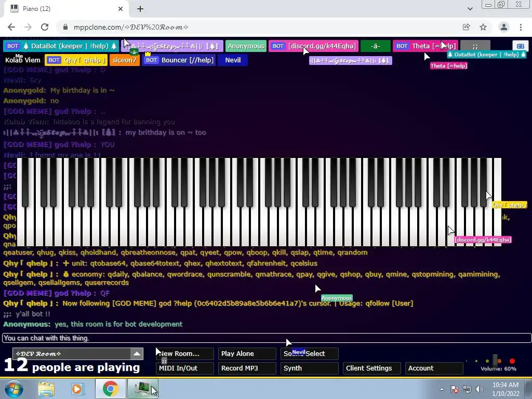Open a new browser tab
The width and height of the screenshot is (532, 399).
[140, 9]
